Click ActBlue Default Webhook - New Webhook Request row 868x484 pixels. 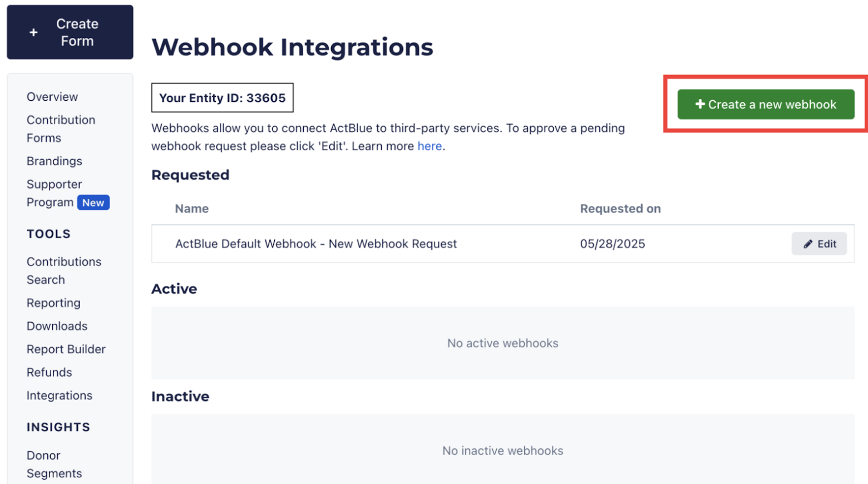pos(502,244)
